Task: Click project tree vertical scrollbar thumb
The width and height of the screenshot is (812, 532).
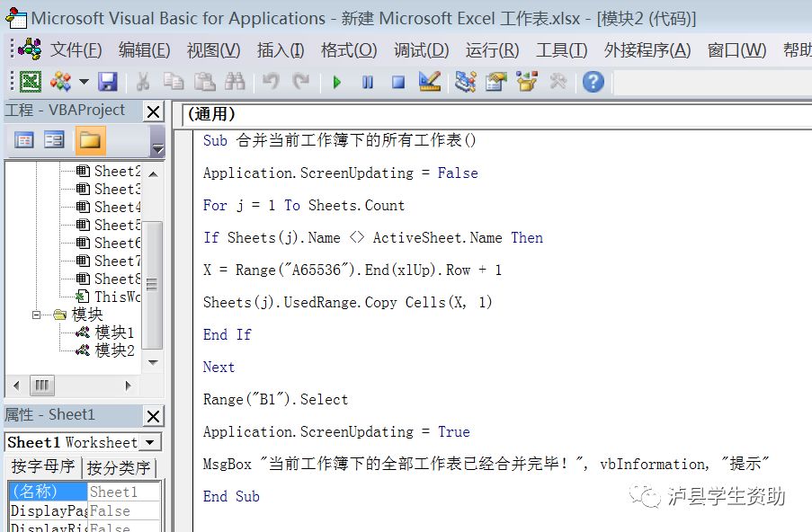Action: coord(152,285)
